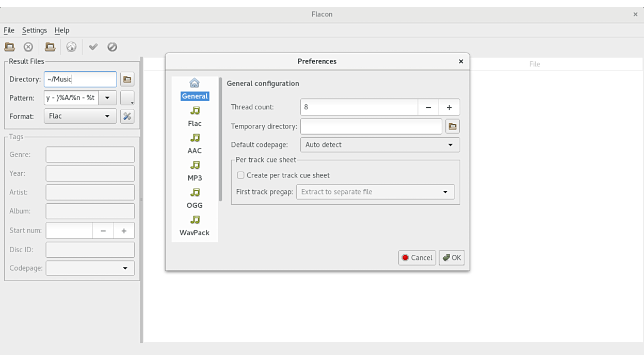The image size is (644, 362).
Task: Expand the Format dropdown showing Flac
Action: pos(80,116)
